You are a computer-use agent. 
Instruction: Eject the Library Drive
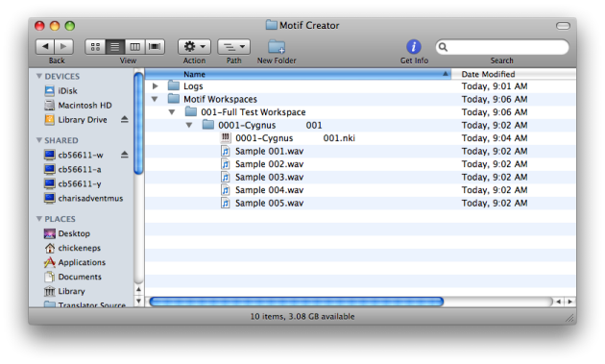pos(124,119)
